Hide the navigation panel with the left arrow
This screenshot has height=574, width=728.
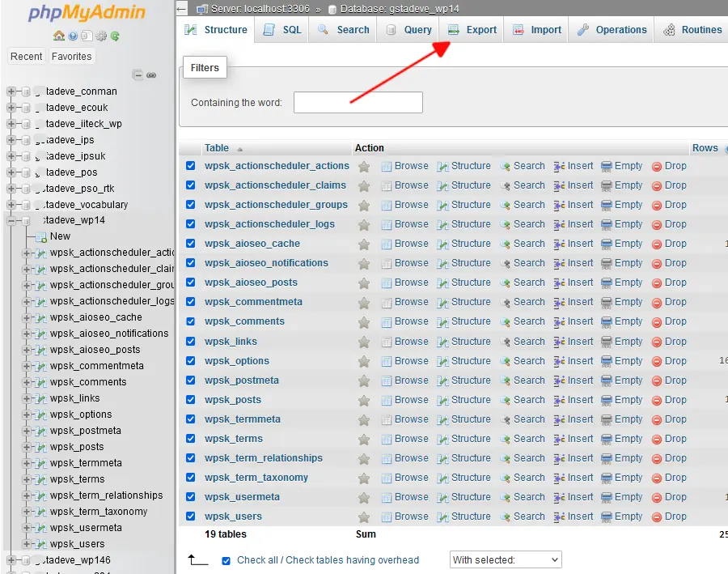pyautogui.click(x=182, y=9)
